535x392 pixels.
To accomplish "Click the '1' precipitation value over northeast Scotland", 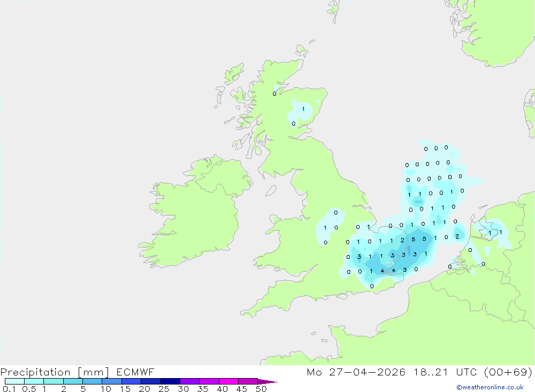I will click(303, 109).
